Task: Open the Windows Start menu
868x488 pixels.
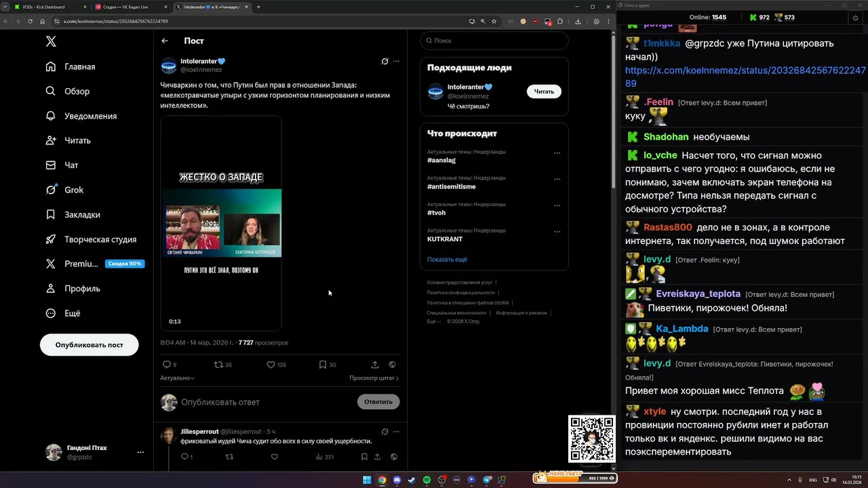Action: click(367, 480)
